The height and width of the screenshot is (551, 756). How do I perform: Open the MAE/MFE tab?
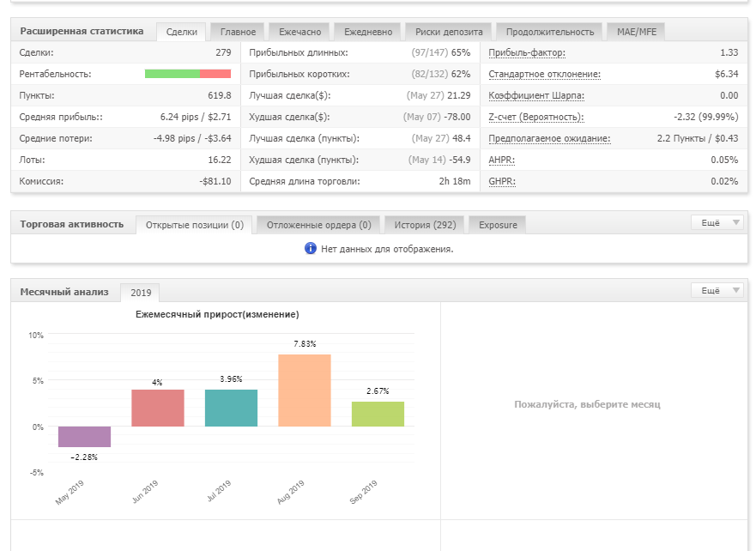click(x=637, y=32)
